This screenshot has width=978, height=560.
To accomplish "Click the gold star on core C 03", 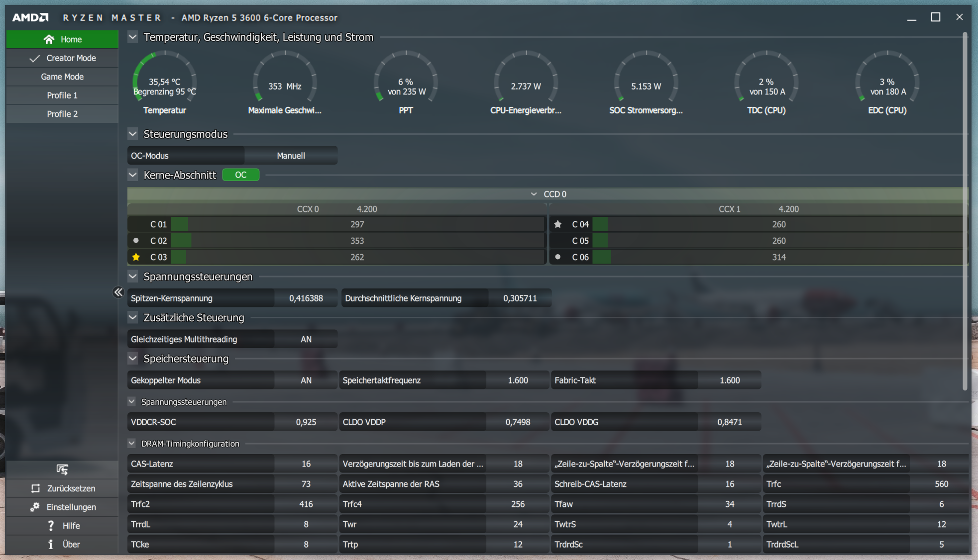I will coord(136,257).
